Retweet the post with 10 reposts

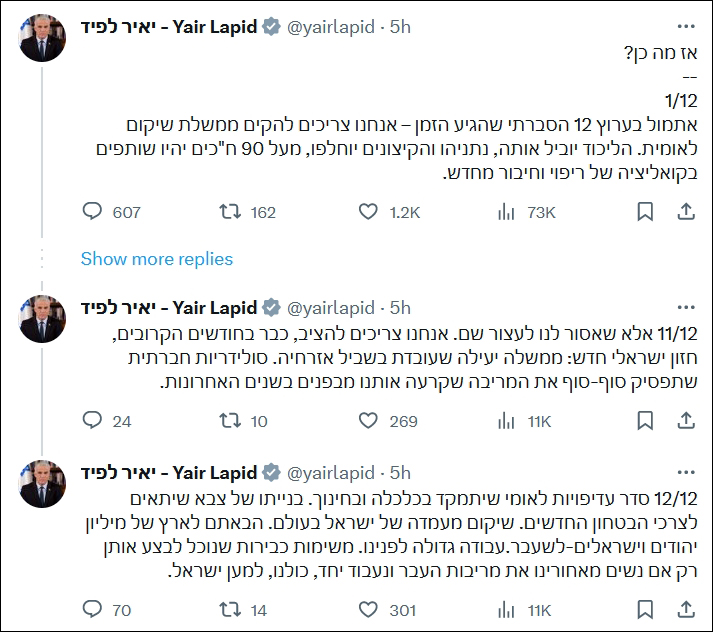click(x=227, y=421)
